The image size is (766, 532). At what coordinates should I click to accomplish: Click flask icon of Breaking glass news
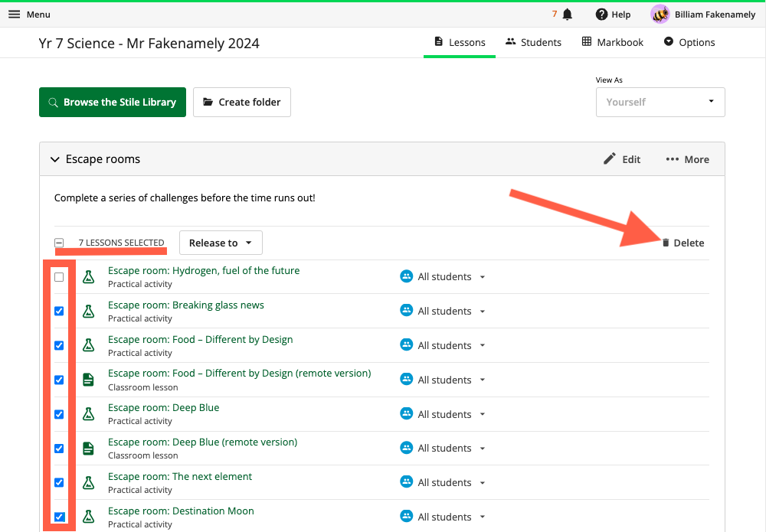[x=88, y=311]
